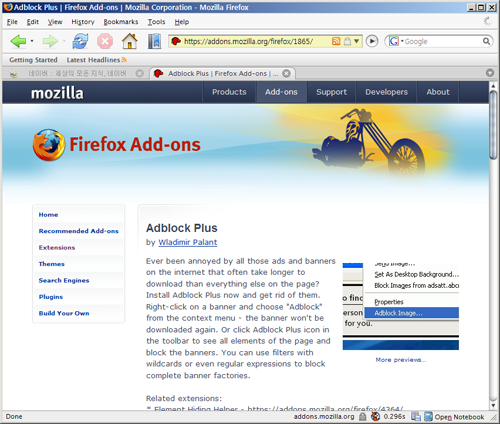The image size is (500, 424).
Task: Open the Bookmarks menu
Action: (121, 22)
